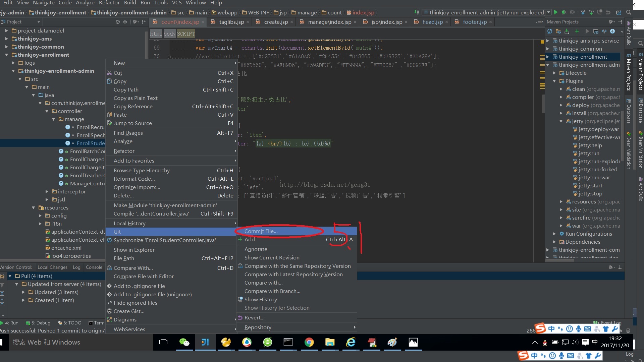
Task: Select 'Synchronize EnrollStudentController.java'
Action: click(164, 240)
